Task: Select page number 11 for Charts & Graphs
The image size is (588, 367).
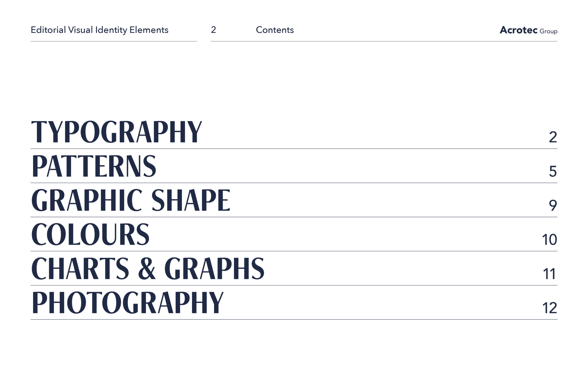Action: (x=549, y=274)
